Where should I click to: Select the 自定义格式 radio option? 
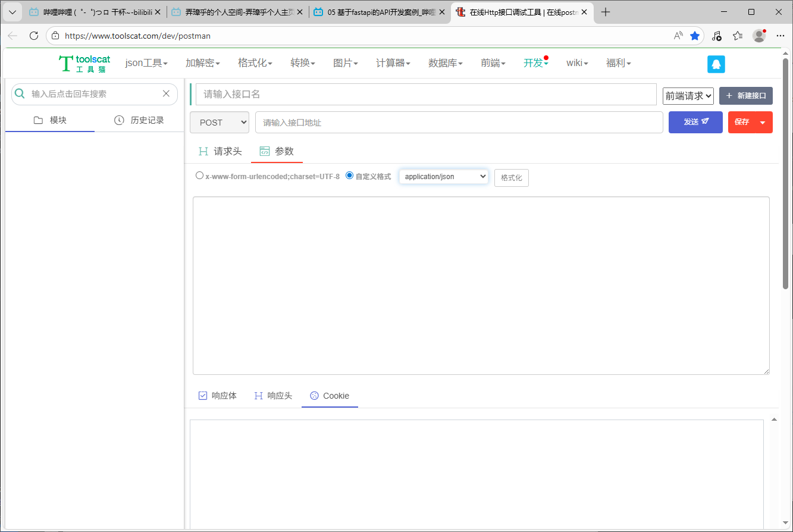(349, 176)
